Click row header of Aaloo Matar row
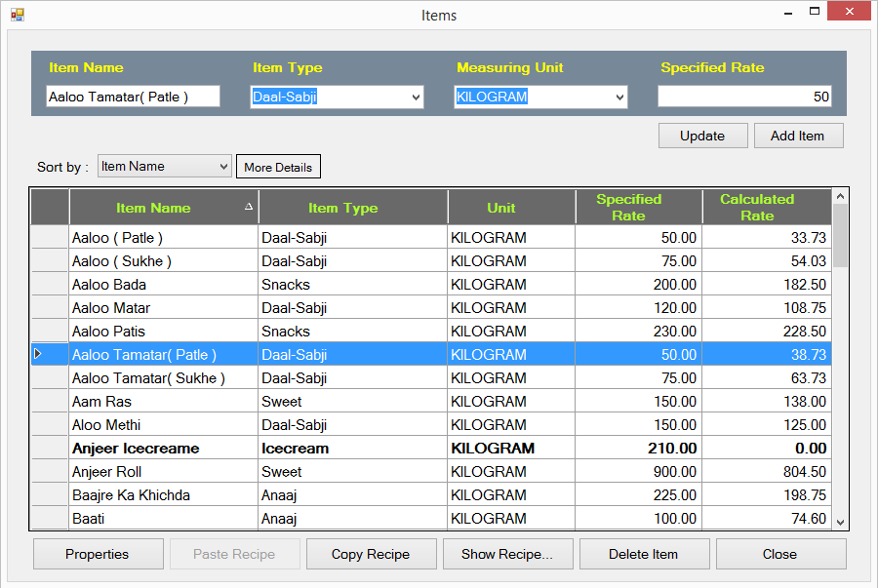This screenshot has height=588, width=878. 50,308
